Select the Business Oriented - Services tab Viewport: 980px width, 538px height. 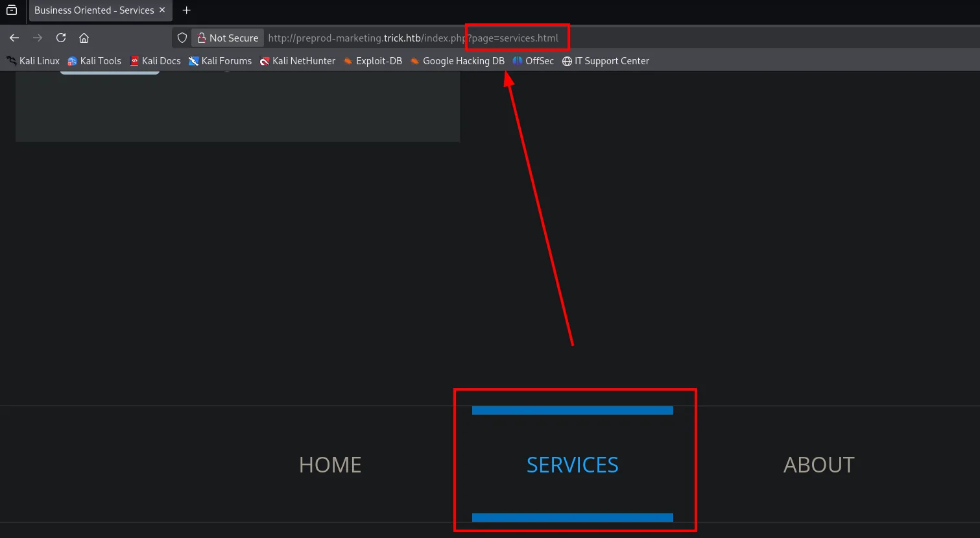pyautogui.click(x=101, y=10)
